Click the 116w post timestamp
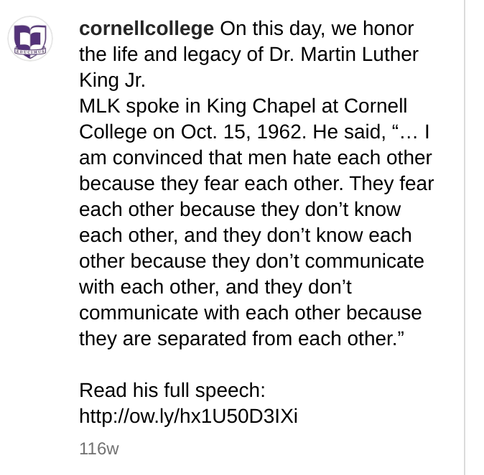484x475 pixels. pyautogui.click(x=99, y=449)
